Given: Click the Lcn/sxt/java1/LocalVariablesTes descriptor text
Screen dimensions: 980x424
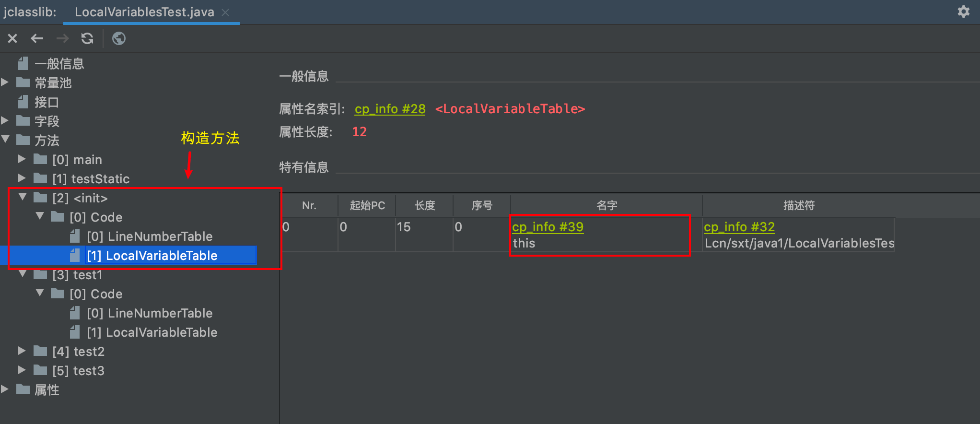Looking at the screenshot, I should [799, 243].
